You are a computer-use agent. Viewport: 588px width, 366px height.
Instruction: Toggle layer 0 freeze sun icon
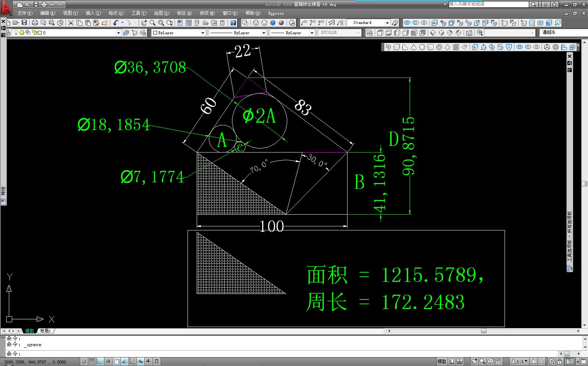[22, 33]
